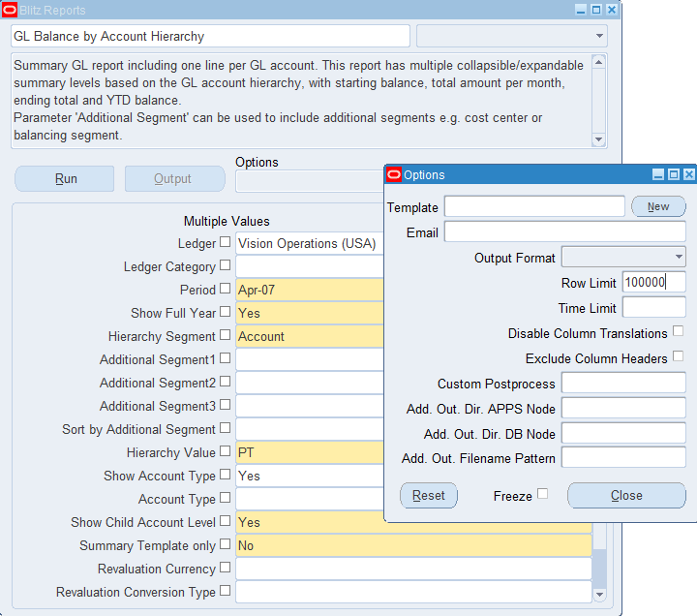697x616 pixels.
Task: Open the Output Format dropdown
Action: tap(679, 257)
